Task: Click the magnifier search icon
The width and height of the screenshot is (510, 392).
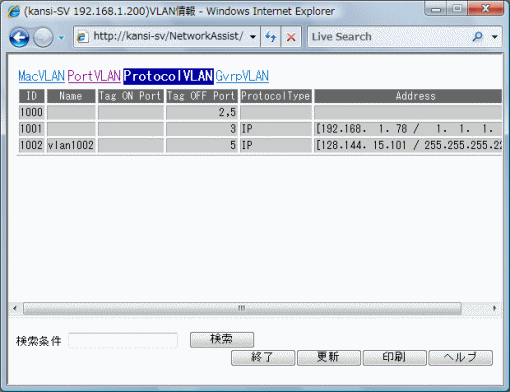Action: tap(478, 36)
